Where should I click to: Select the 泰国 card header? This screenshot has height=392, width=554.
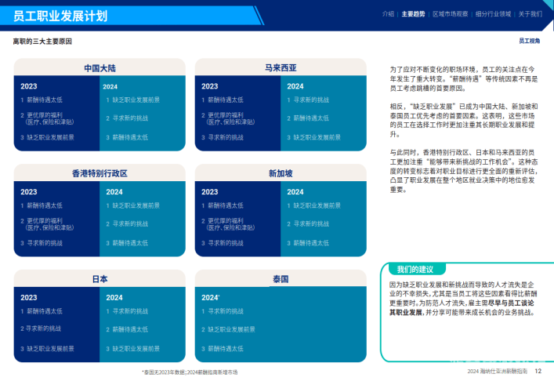tap(281, 279)
